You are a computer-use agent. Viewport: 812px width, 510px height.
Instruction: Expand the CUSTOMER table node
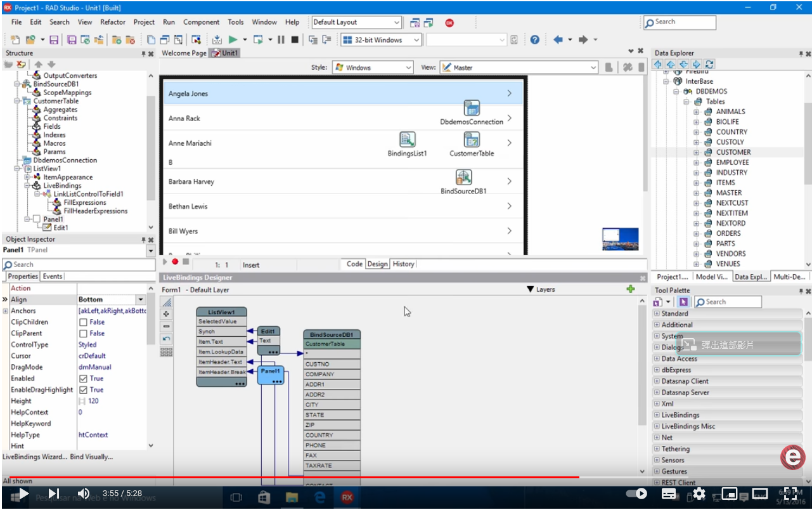696,152
